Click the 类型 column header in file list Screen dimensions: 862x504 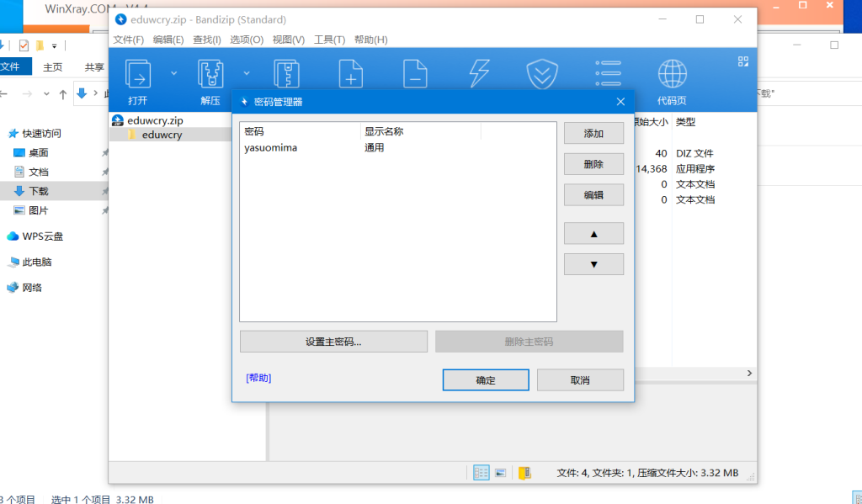click(x=685, y=122)
